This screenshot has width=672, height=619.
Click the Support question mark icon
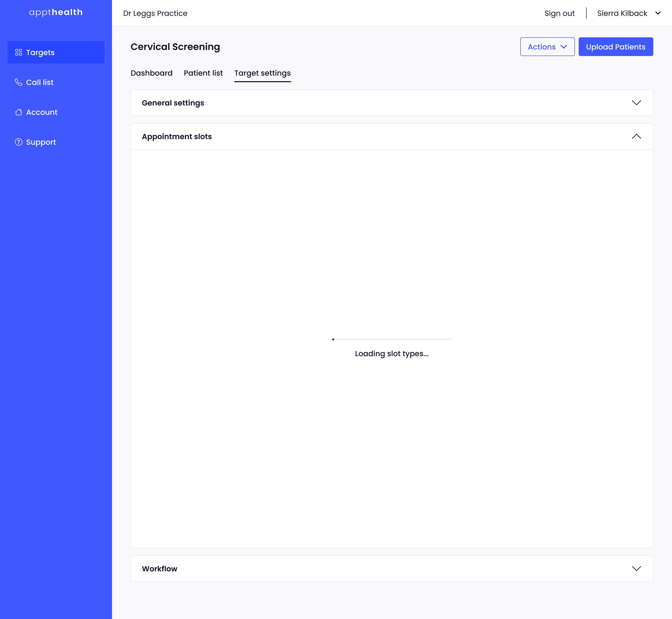click(x=19, y=142)
